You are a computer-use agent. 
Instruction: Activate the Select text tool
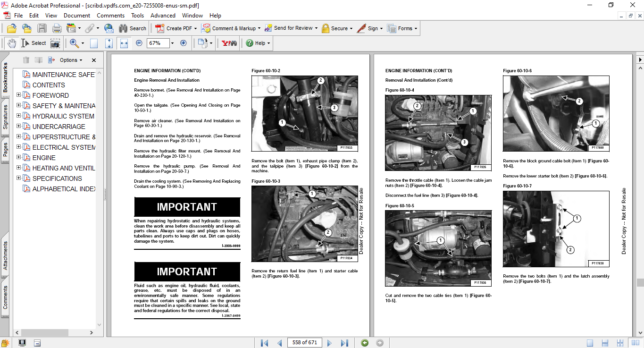pos(33,43)
